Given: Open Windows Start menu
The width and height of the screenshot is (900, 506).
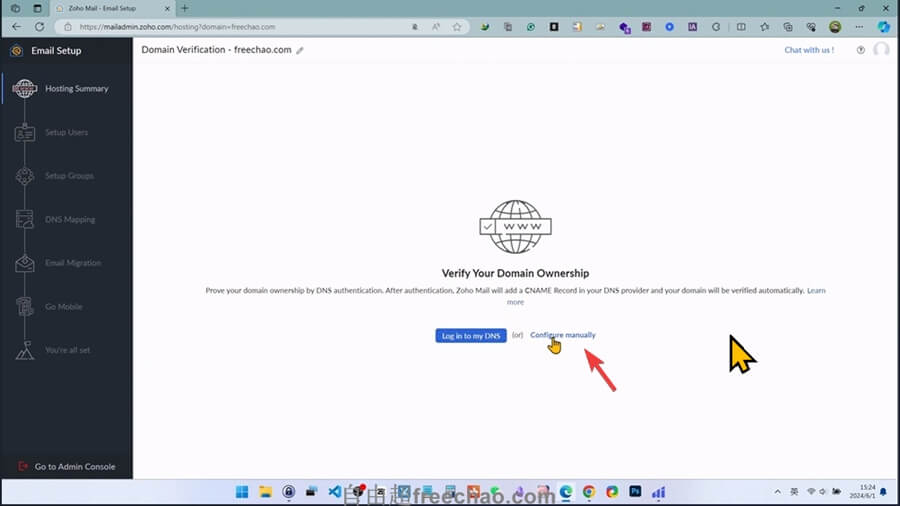Looking at the screenshot, I should [242, 492].
